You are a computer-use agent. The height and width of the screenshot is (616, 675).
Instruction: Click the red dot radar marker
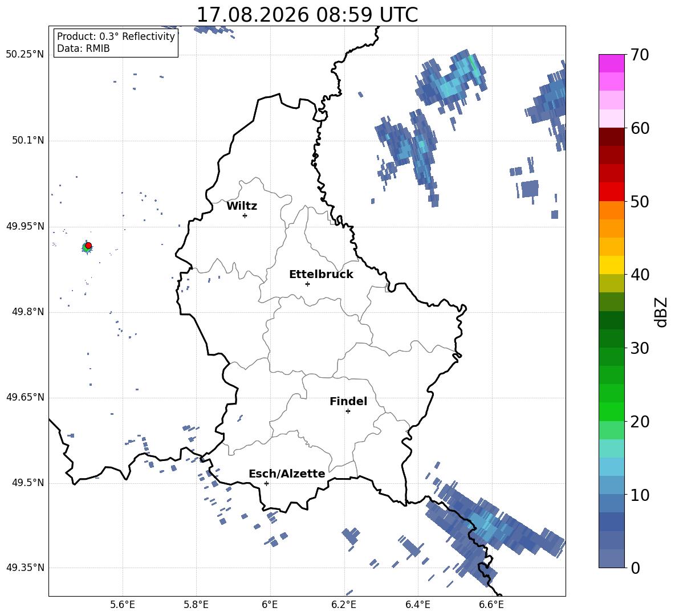click(x=88, y=246)
